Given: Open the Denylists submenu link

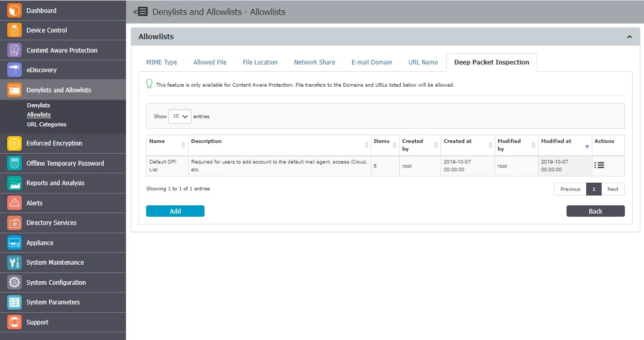Looking at the screenshot, I should pos(39,105).
